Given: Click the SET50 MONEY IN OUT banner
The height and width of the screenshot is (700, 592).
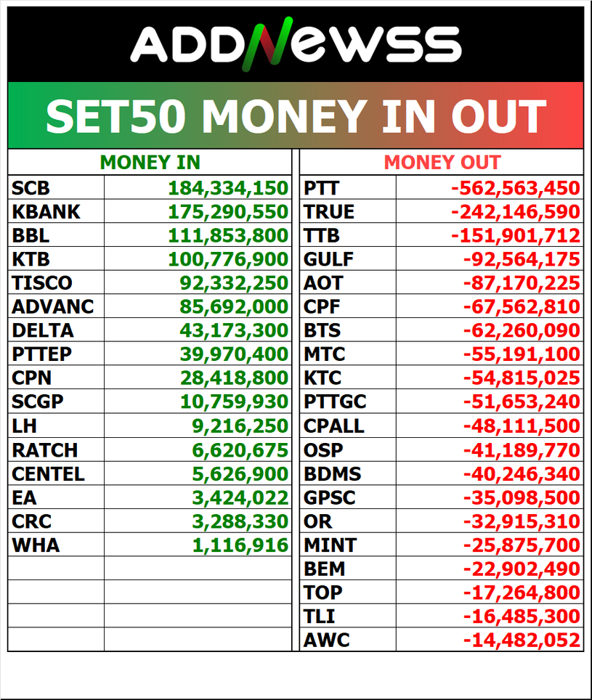Looking at the screenshot, I should click(296, 115).
